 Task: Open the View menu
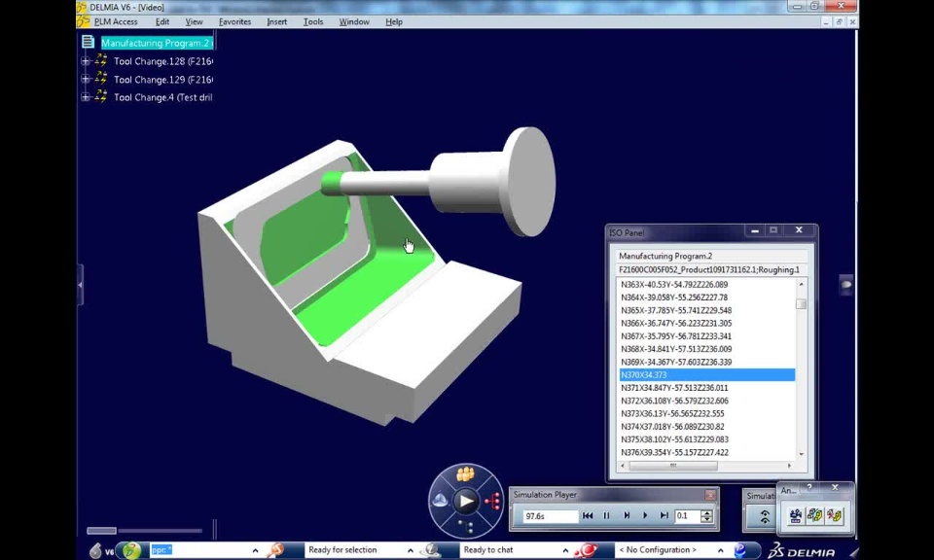click(x=194, y=21)
